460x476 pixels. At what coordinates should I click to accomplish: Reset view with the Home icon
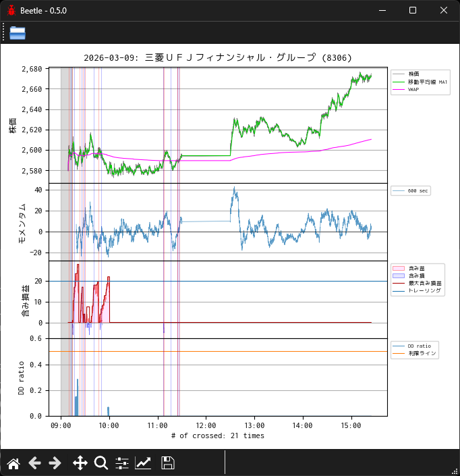pos(13,463)
